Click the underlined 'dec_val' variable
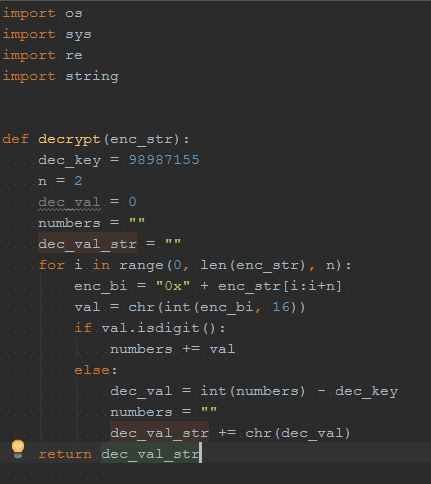Screen dimensions: 431x484 click(x=69, y=202)
